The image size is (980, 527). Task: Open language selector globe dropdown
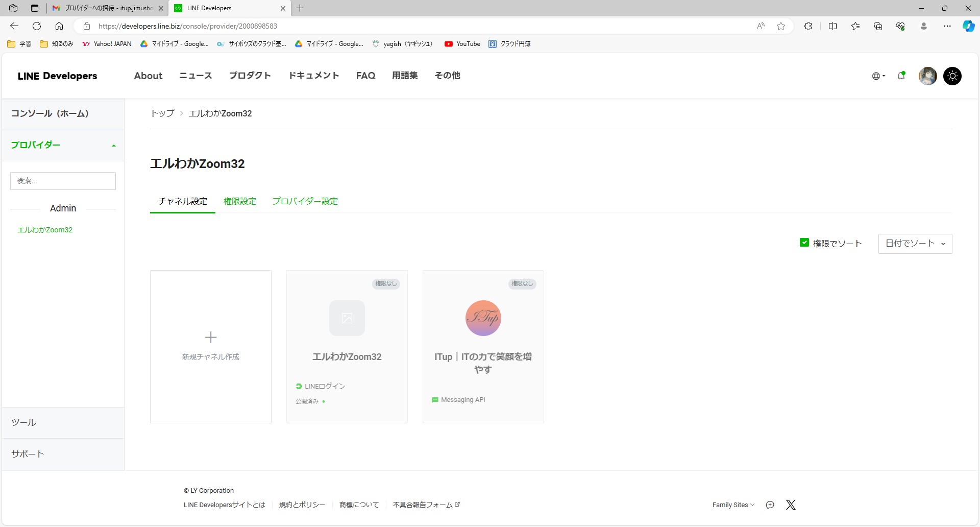(878, 76)
